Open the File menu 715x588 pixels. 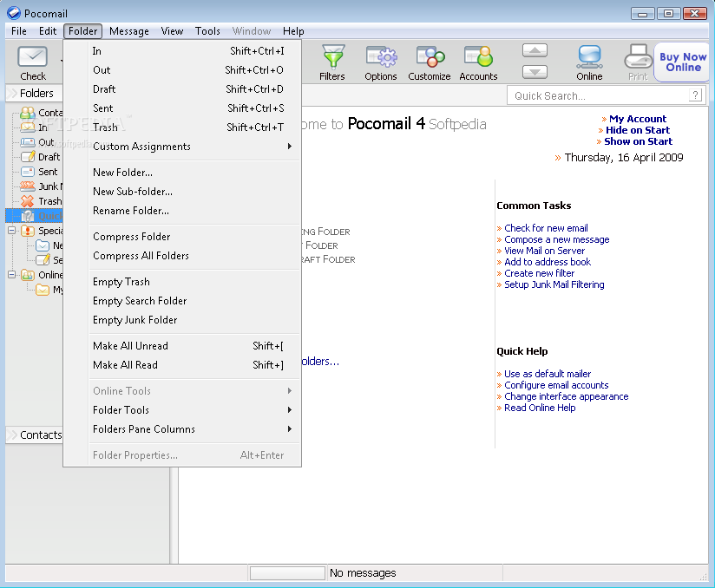click(x=19, y=31)
